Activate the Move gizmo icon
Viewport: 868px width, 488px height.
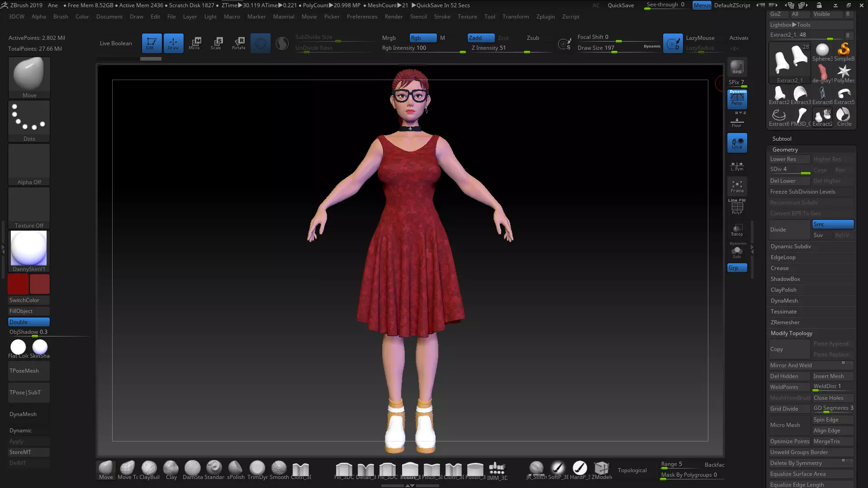pos(194,43)
